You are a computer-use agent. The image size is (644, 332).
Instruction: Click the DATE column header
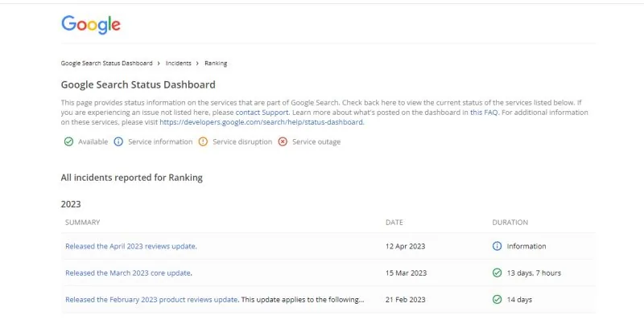tap(394, 223)
